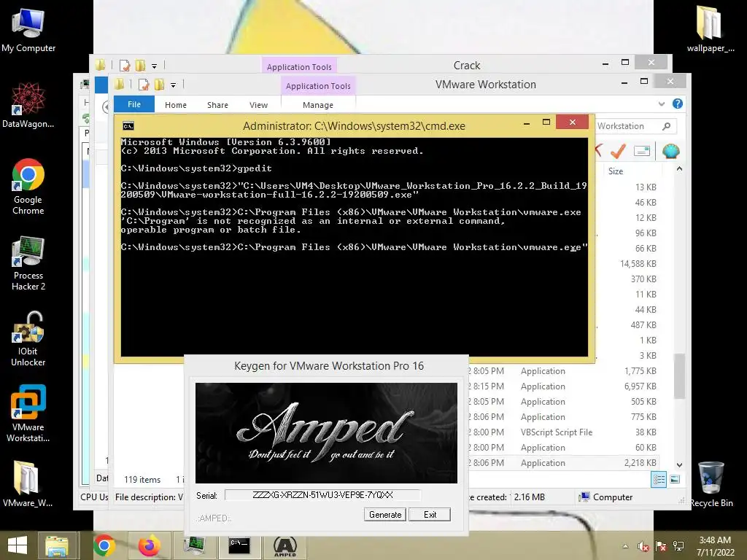Switch to the View ribbon tab

pos(259,105)
